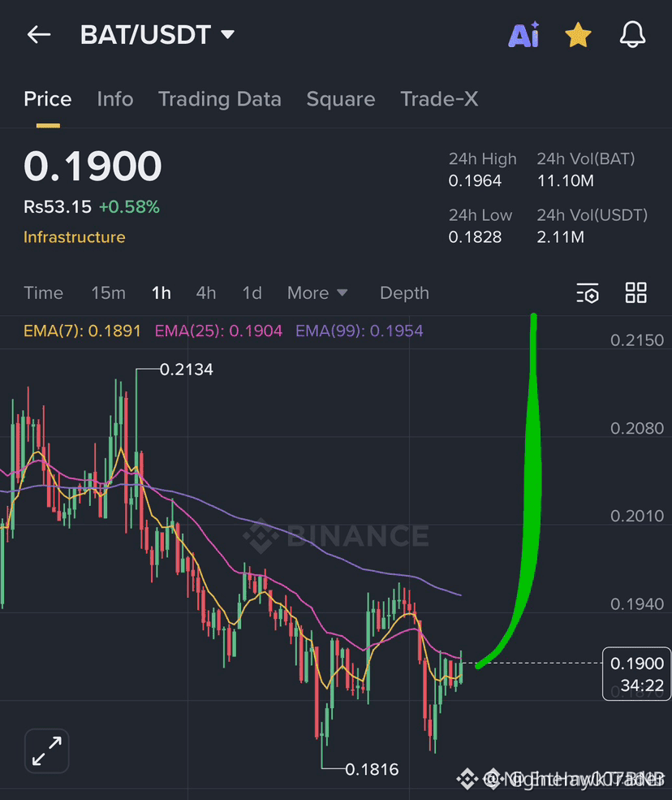Viewport: 672px width, 800px height.
Task: Expand the More timeframe dropdown
Action: [x=317, y=293]
